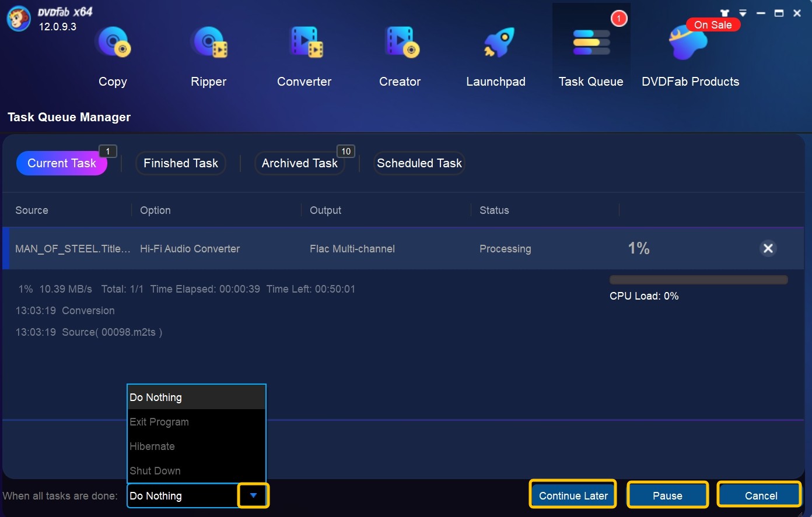Open the Ripper module icon
Viewport: 812px width, 517px height.
(209, 42)
